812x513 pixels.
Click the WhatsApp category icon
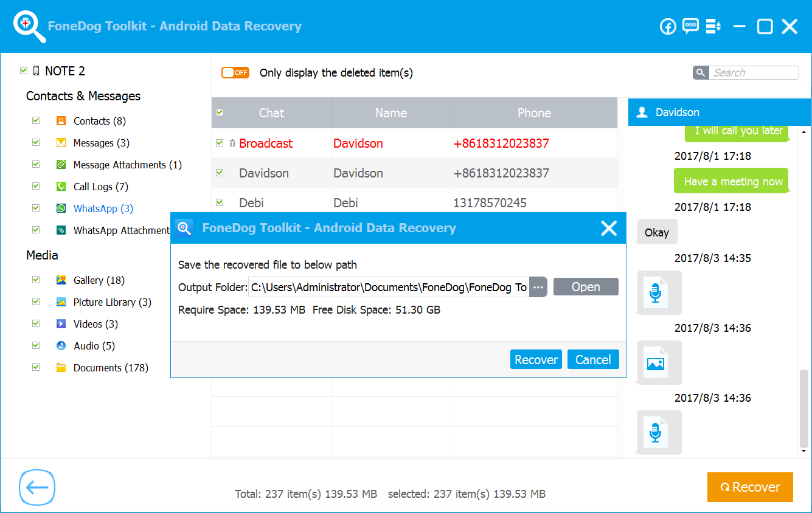pyautogui.click(x=61, y=208)
